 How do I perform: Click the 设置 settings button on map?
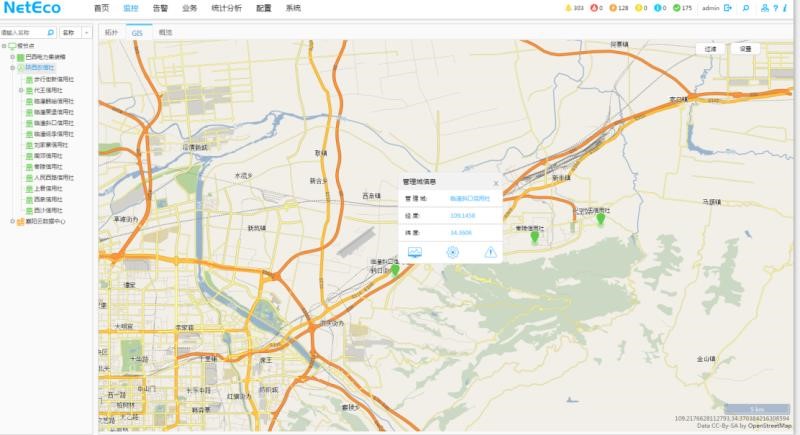pos(743,48)
